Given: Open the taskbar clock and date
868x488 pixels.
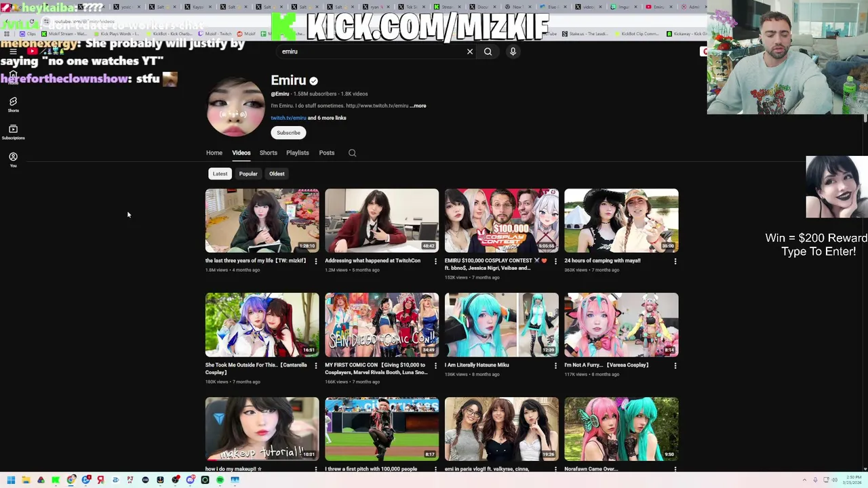Looking at the screenshot, I should (x=852, y=480).
